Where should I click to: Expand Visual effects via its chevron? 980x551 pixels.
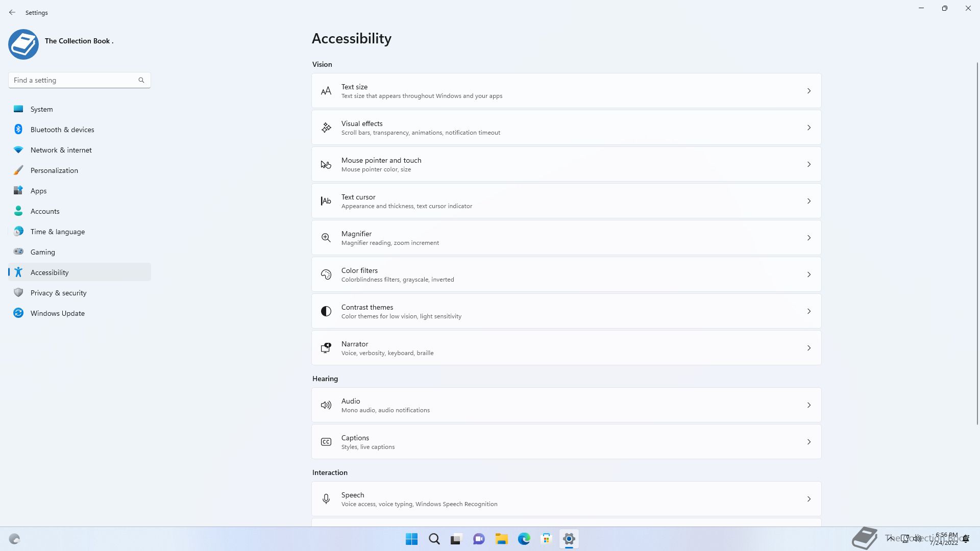[808, 128]
